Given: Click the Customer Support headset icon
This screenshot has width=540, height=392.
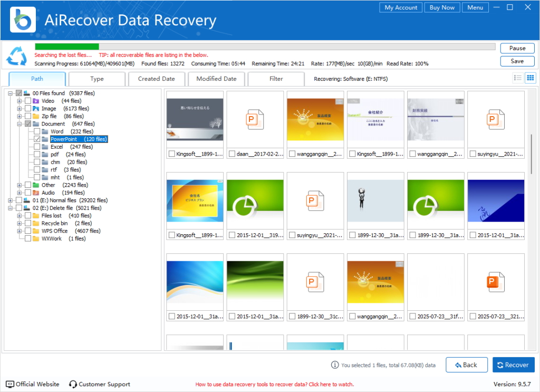Looking at the screenshot, I should click(72, 384).
